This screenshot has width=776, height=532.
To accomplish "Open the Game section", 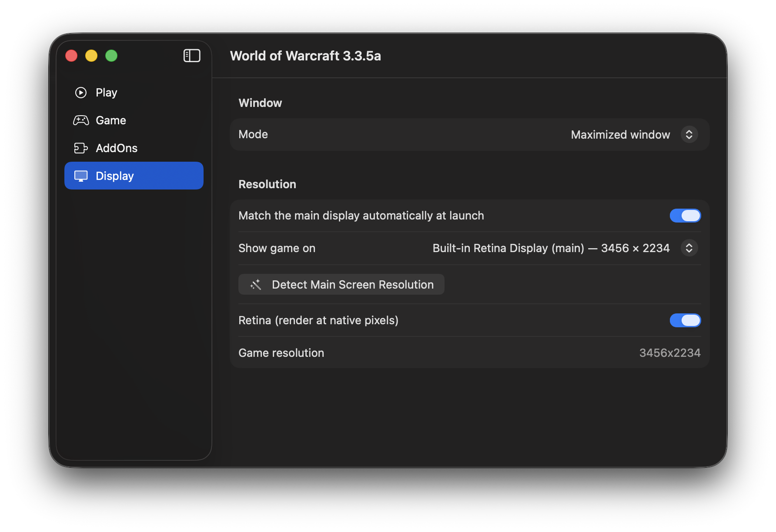I will 134,120.
